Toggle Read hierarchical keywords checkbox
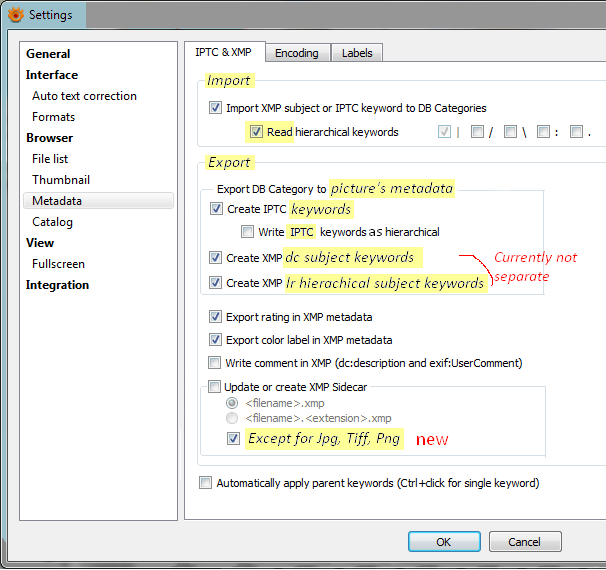The image size is (606, 570). coord(256,132)
